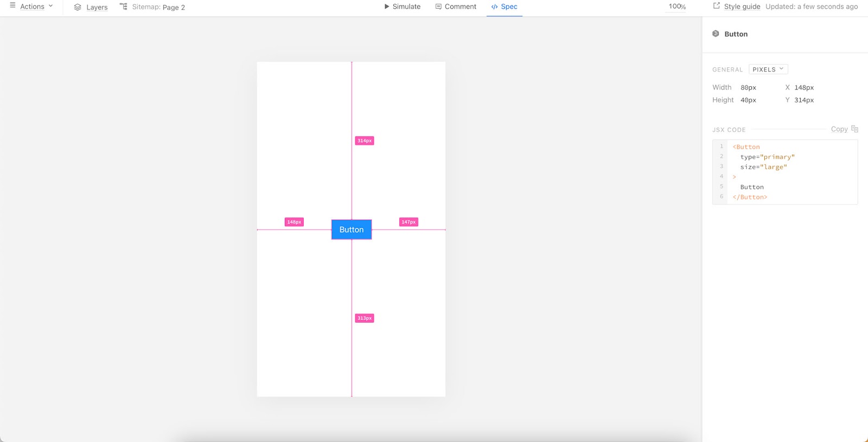The width and height of the screenshot is (868, 442).
Task: Click the JSX CODE section heading
Action: click(x=729, y=130)
